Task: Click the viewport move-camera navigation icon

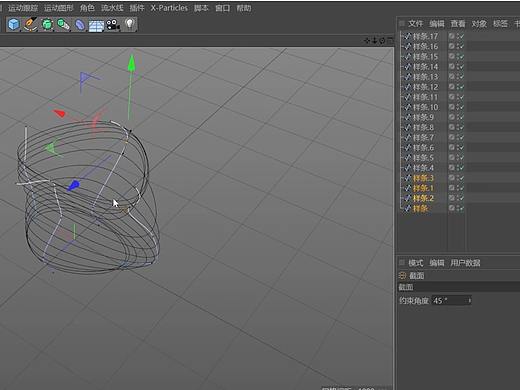Action: [x=367, y=41]
